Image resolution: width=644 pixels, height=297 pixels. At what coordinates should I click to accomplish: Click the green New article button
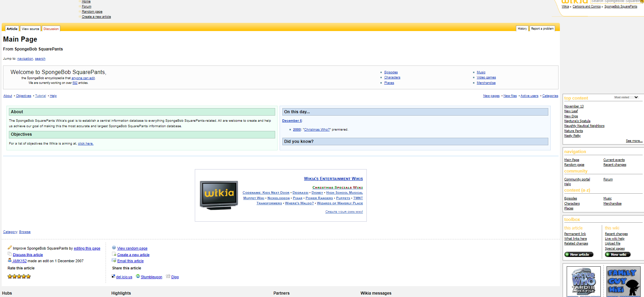click(x=579, y=254)
